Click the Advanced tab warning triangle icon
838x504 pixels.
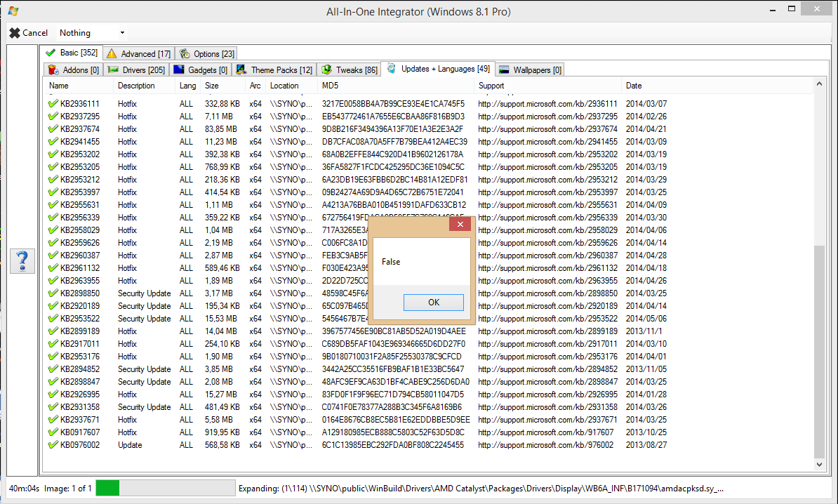(x=111, y=53)
